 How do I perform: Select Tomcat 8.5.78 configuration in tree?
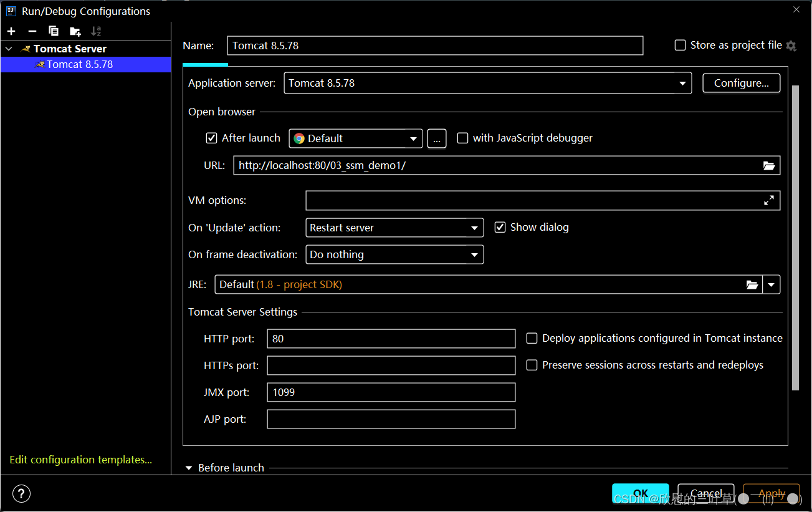pos(85,64)
